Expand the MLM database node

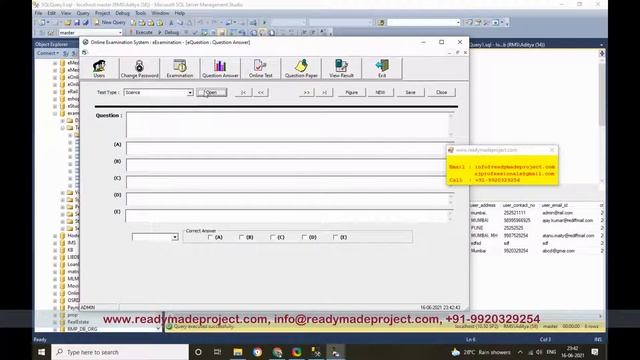coord(55,279)
